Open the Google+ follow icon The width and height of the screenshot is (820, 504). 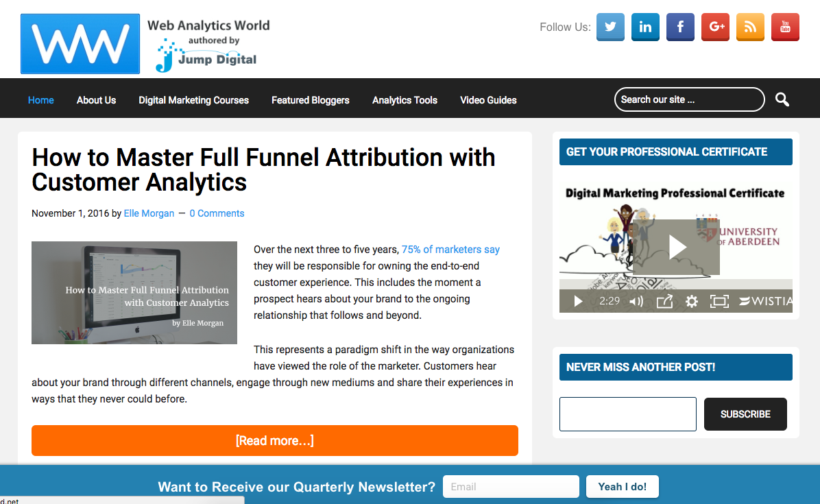pos(715,27)
